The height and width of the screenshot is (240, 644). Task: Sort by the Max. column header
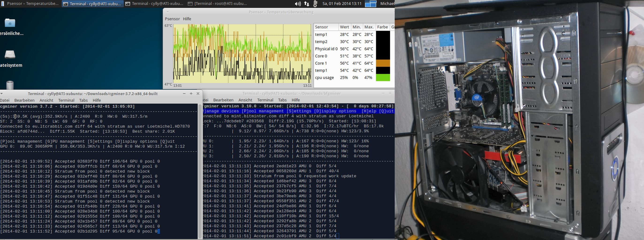point(369,27)
